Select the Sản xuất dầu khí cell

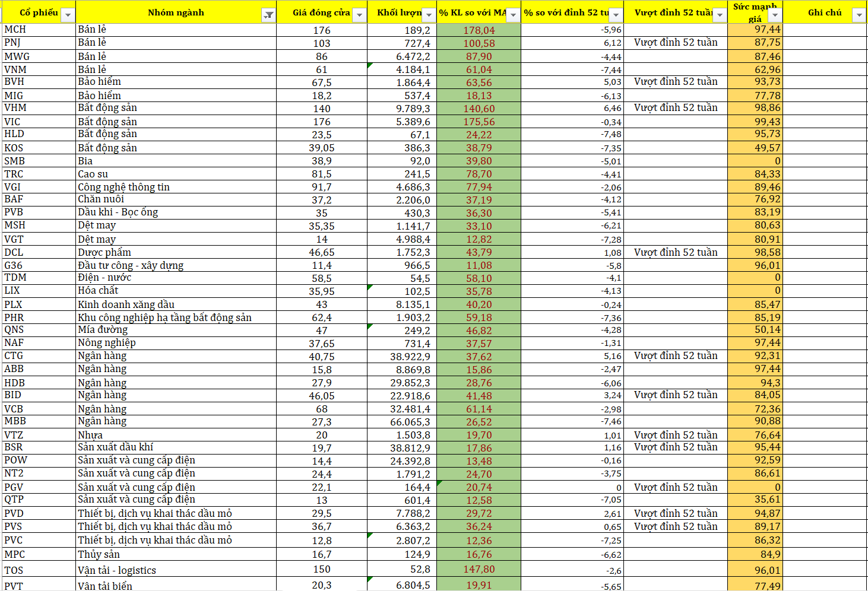[x=176, y=447]
